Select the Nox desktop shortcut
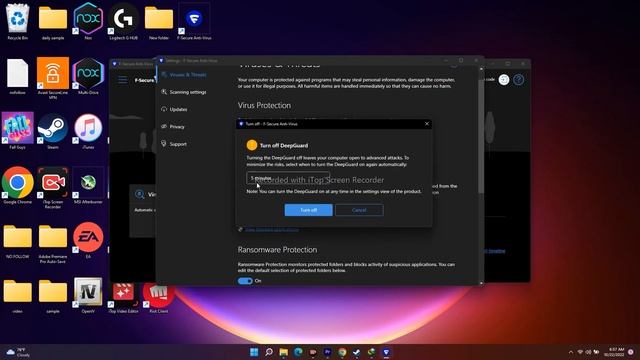Screen dimensions: 640x360 [x=88, y=22]
